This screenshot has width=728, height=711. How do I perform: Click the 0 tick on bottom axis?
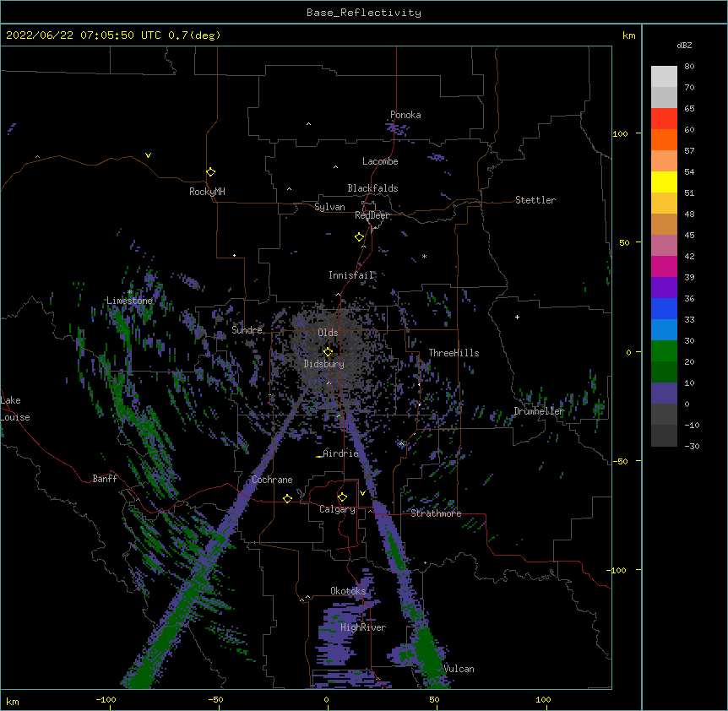tap(326, 699)
